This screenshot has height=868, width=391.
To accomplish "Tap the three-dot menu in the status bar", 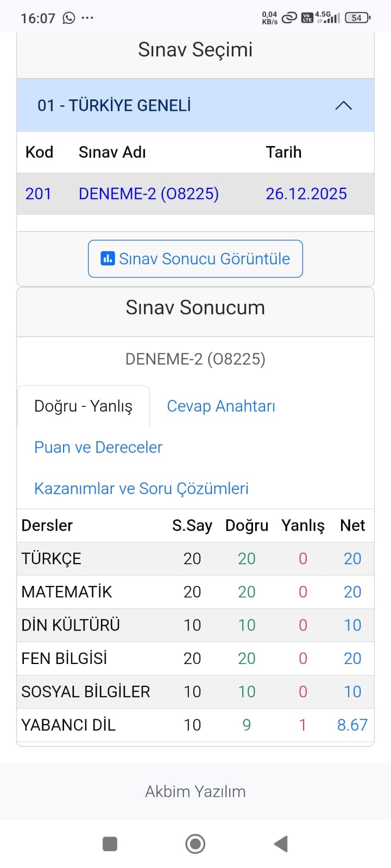I will click(x=89, y=17).
